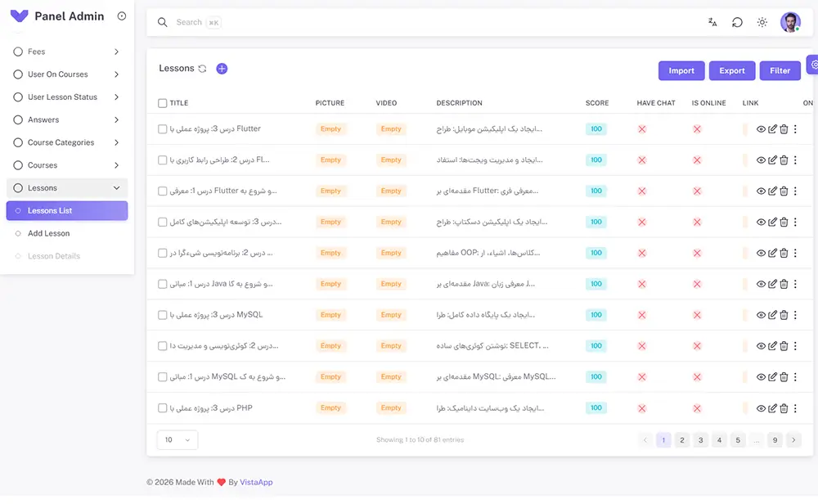Sort by the SCORE column header
818x504 pixels.
(597, 103)
